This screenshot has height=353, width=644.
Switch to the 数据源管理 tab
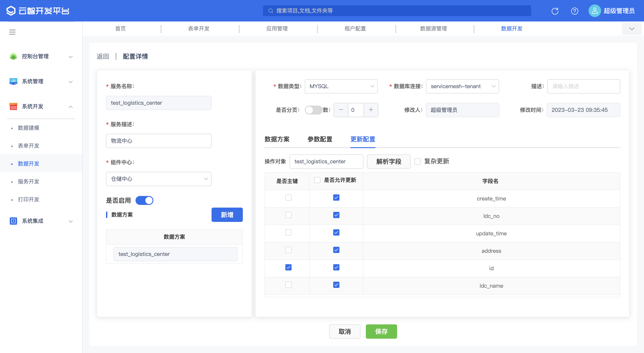[433, 28]
